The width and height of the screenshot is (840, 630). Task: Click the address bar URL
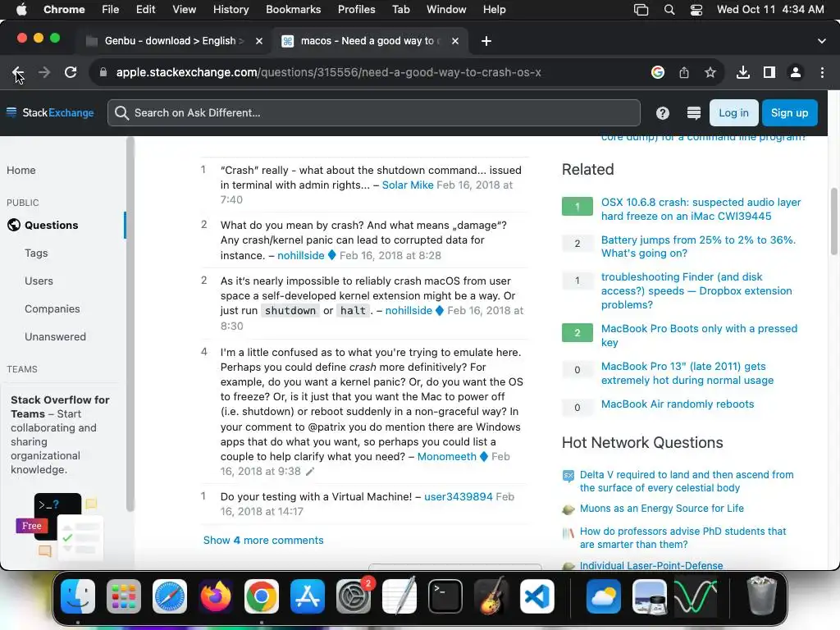click(x=328, y=72)
